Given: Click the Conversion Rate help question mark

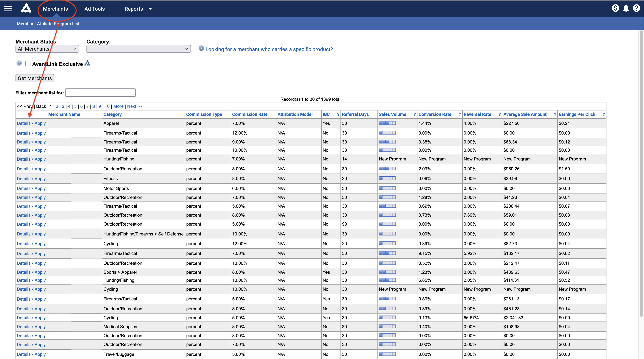Looking at the screenshot, I should tap(460, 114).
